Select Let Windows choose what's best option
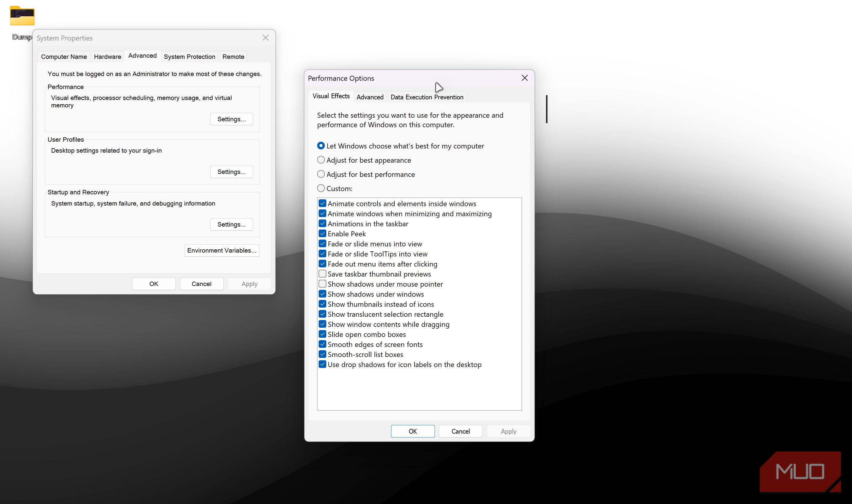 (400, 146)
